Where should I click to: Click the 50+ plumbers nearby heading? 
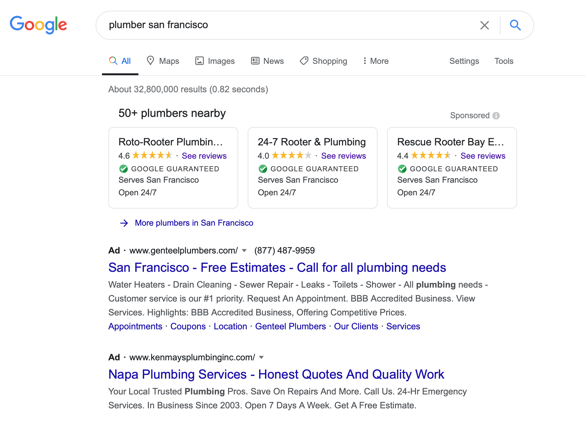(172, 113)
